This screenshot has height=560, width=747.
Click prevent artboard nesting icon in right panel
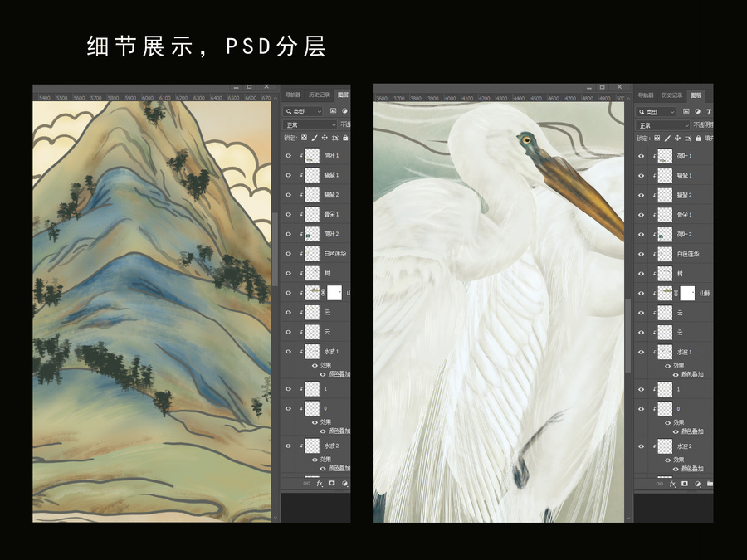click(688, 138)
